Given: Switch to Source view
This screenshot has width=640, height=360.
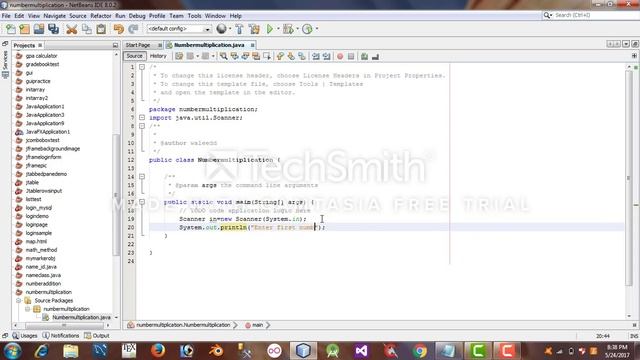Looking at the screenshot, I should (x=134, y=56).
